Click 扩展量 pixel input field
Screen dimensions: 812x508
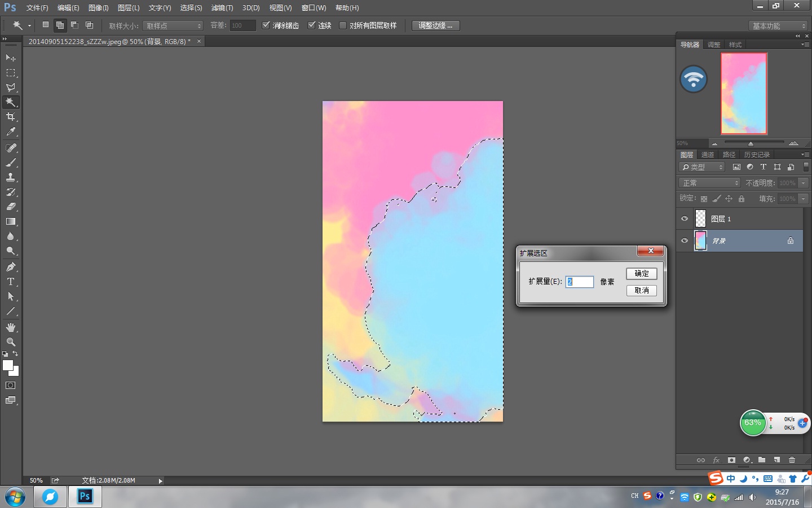[580, 282]
